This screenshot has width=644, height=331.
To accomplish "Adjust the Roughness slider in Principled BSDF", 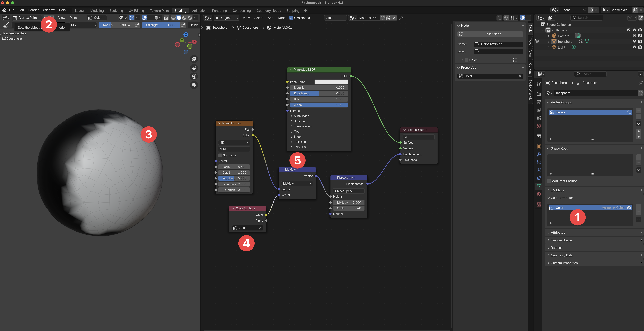I will [x=319, y=93].
